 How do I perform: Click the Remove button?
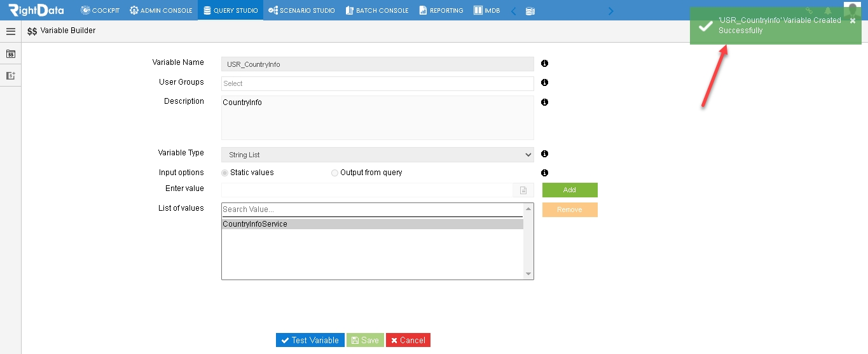point(570,209)
